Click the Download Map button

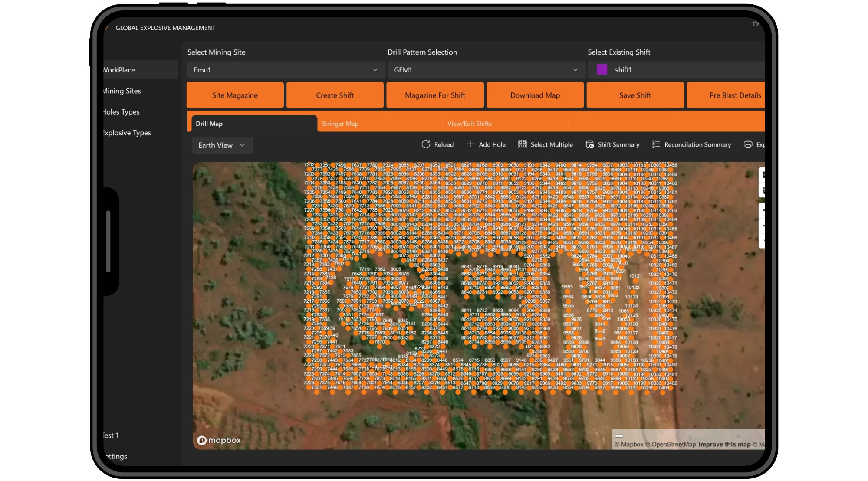tap(535, 95)
